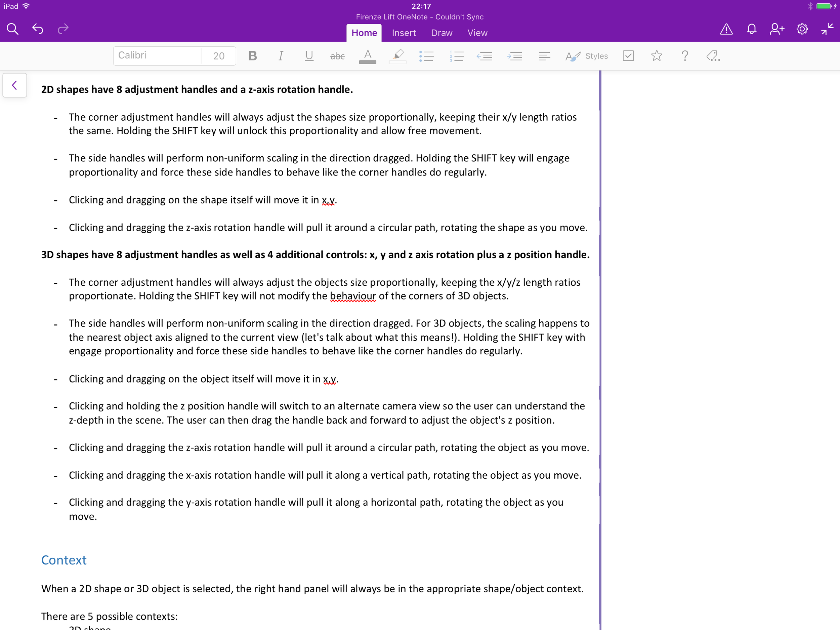
Task: Add a To Do checkbox tag
Action: [628, 56]
